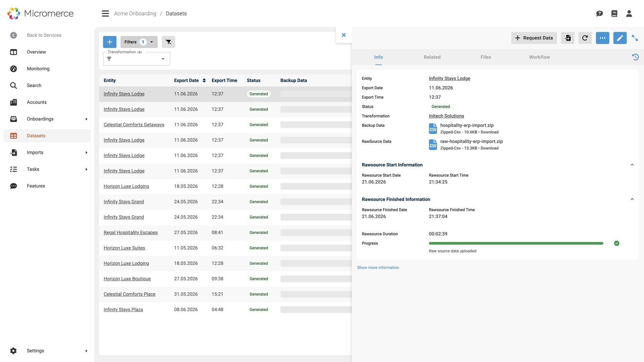Click the Status column header

coord(254,80)
